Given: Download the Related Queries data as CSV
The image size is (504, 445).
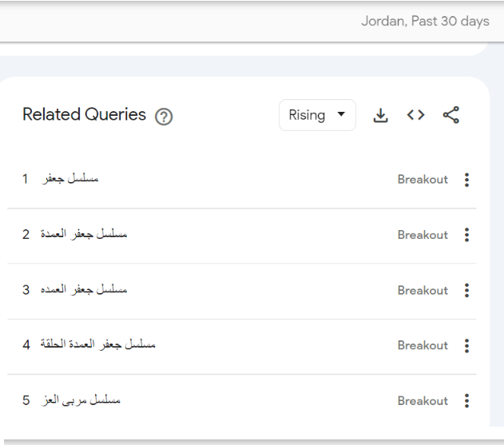Looking at the screenshot, I should coord(379,115).
